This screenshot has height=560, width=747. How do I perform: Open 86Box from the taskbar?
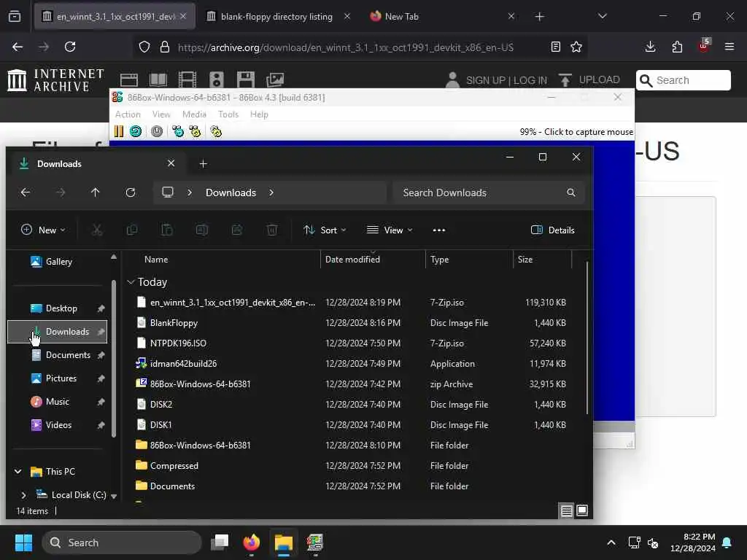pos(315,542)
